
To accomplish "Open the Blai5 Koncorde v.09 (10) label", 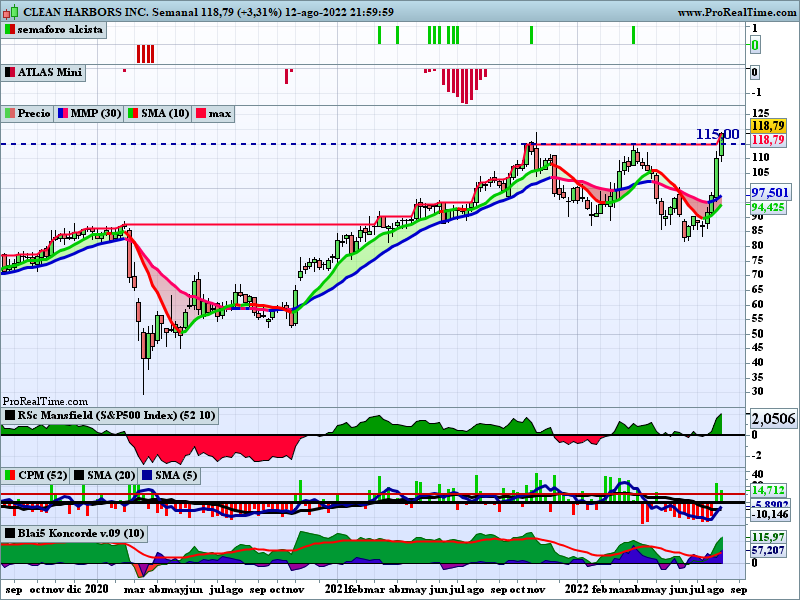I will [81, 534].
